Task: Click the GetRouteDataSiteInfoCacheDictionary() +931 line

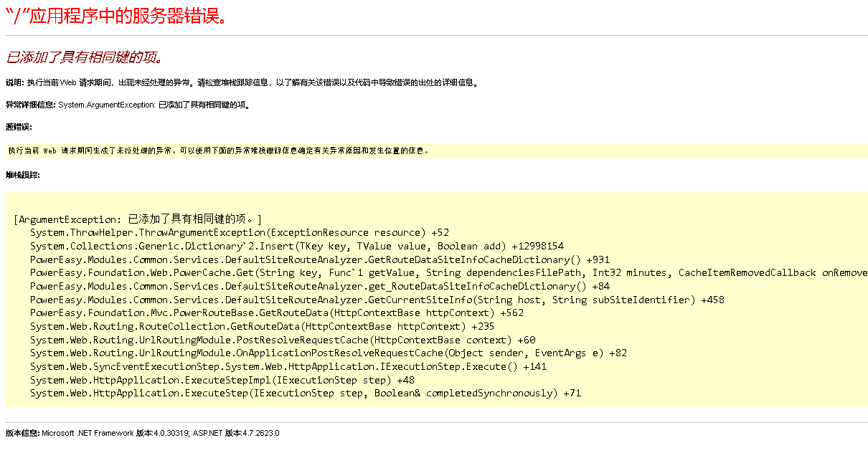Action: 319,259
